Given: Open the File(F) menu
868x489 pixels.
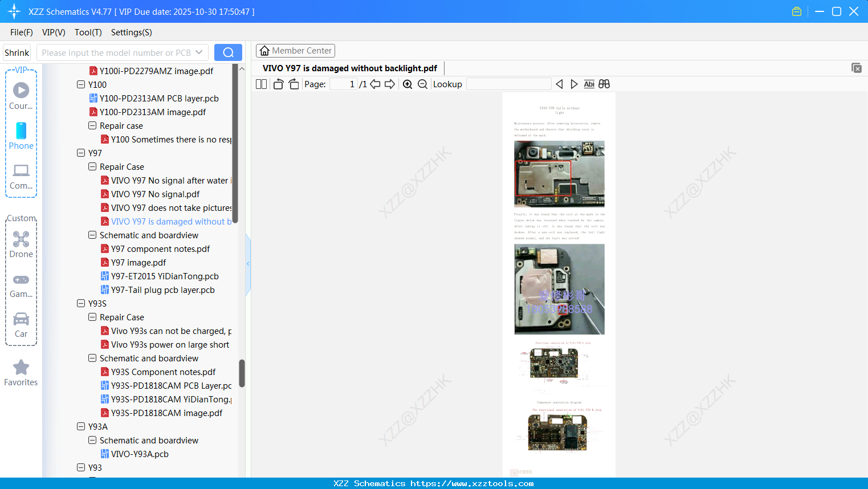Looking at the screenshot, I should [22, 32].
